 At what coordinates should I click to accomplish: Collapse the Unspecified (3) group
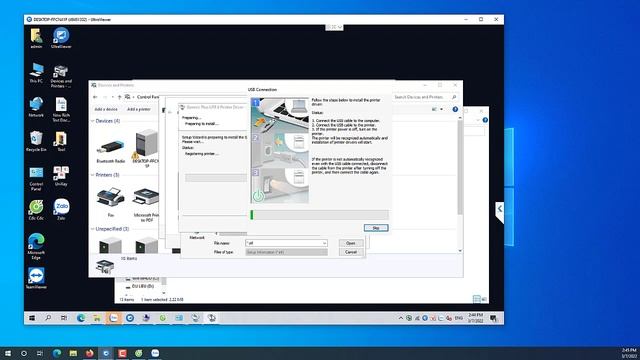[x=93, y=229]
